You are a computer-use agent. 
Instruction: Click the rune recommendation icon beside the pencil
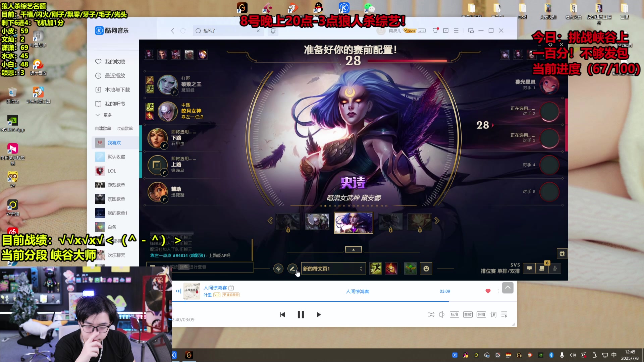pos(278,268)
